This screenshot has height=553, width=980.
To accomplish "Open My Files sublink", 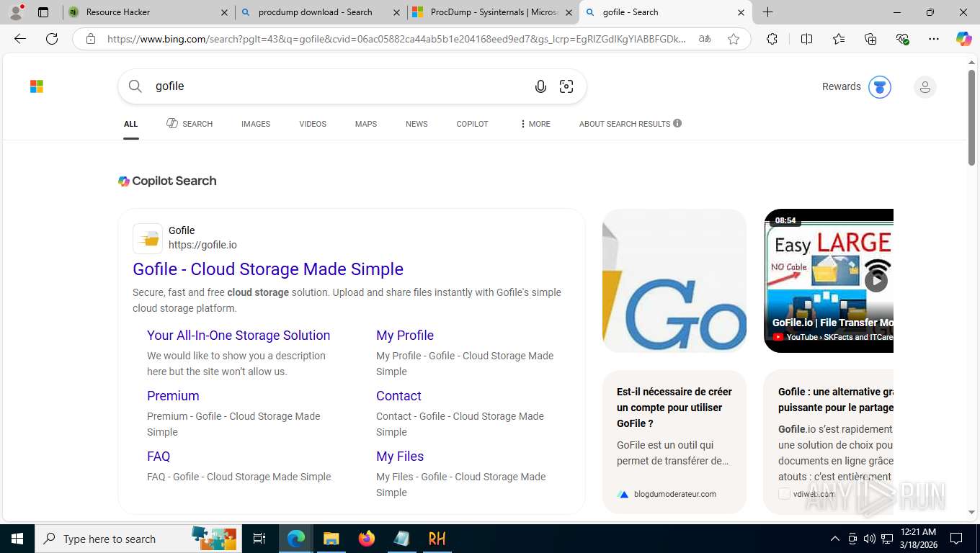I will 400,457.
